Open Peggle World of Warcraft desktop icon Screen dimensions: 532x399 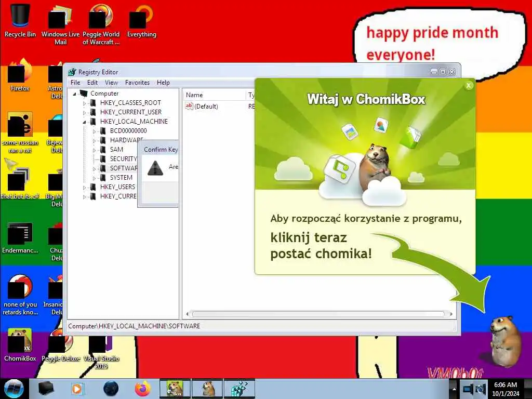pos(101,24)
